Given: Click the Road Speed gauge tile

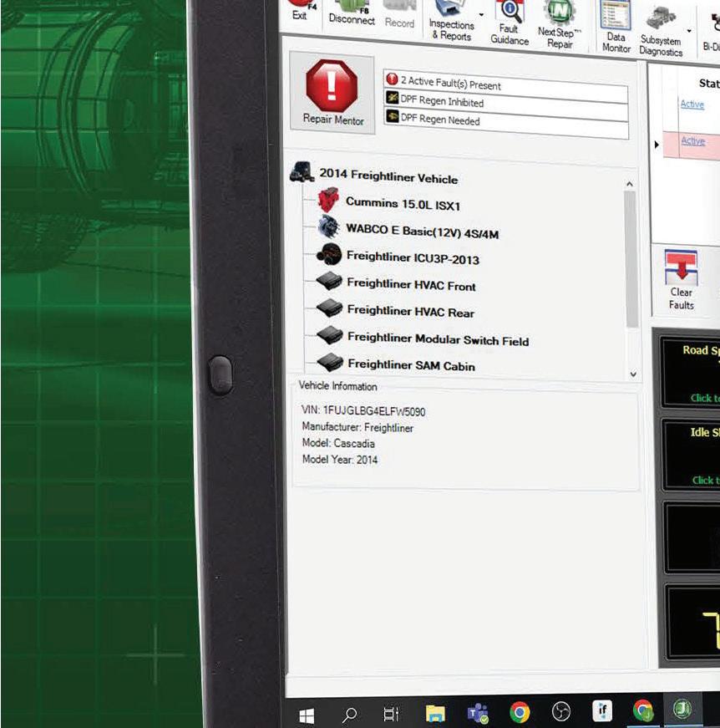Looking at the screenshot, I should pos(691,373).
